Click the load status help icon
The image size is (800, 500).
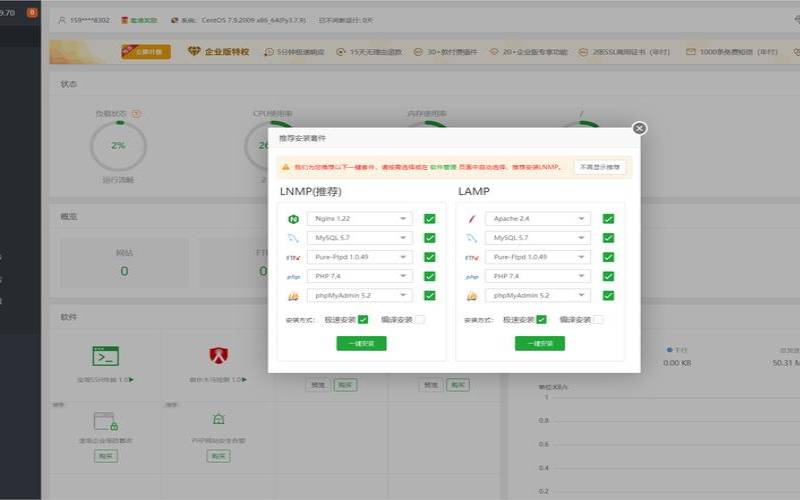point(136,113)
